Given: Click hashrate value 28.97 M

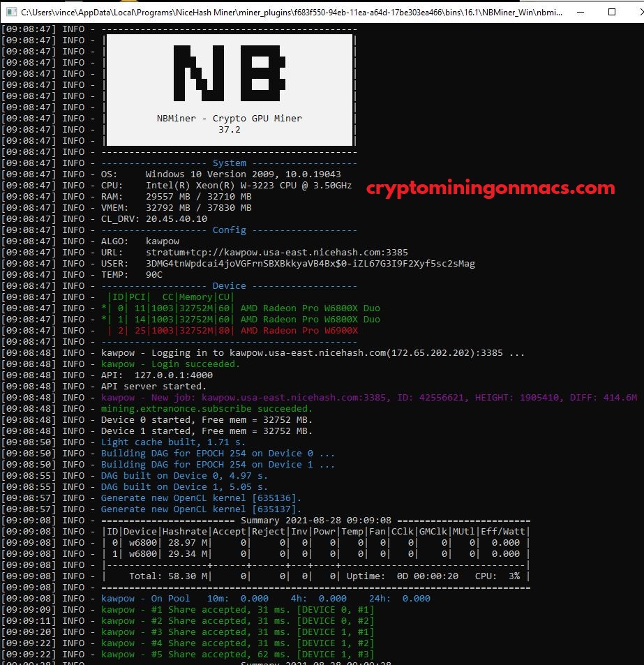Looking at the screenshot, I should click(x=188, y=542).
